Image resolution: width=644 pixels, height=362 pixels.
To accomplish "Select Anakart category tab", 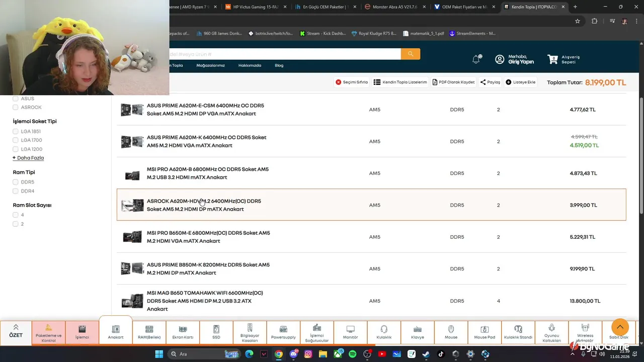I will pos(116,332).
